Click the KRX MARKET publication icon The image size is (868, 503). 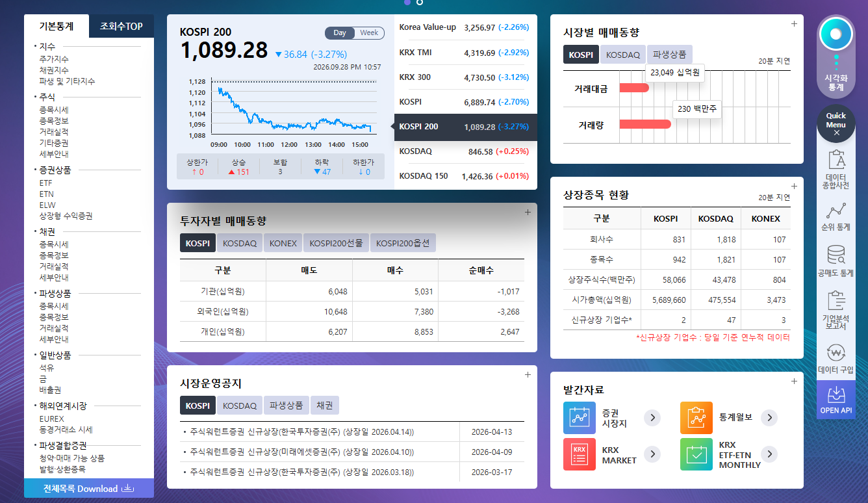pyautogui.click(x=580, y=454)
